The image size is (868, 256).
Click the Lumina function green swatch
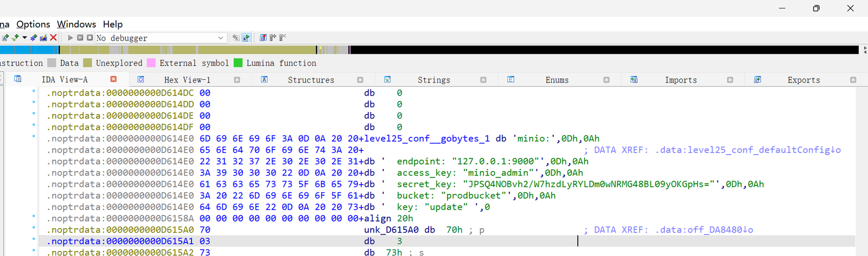pos(238,63)
